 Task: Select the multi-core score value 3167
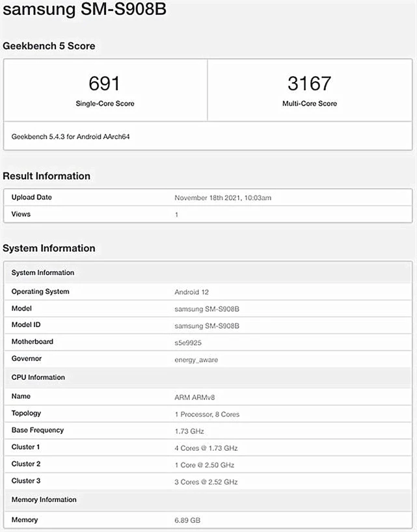tap(310, 83)
